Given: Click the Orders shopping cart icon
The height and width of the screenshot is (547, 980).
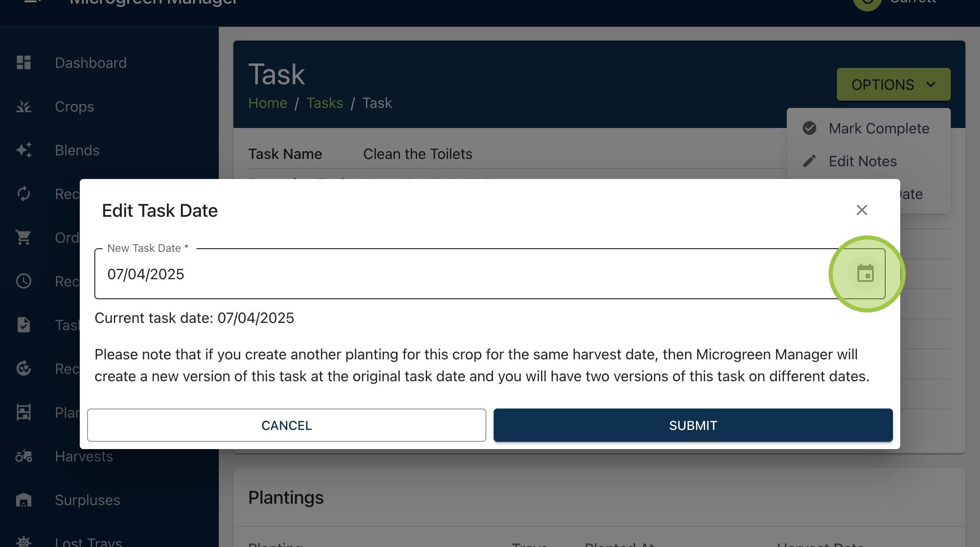Looking at the screenshot, I should 24,237.
